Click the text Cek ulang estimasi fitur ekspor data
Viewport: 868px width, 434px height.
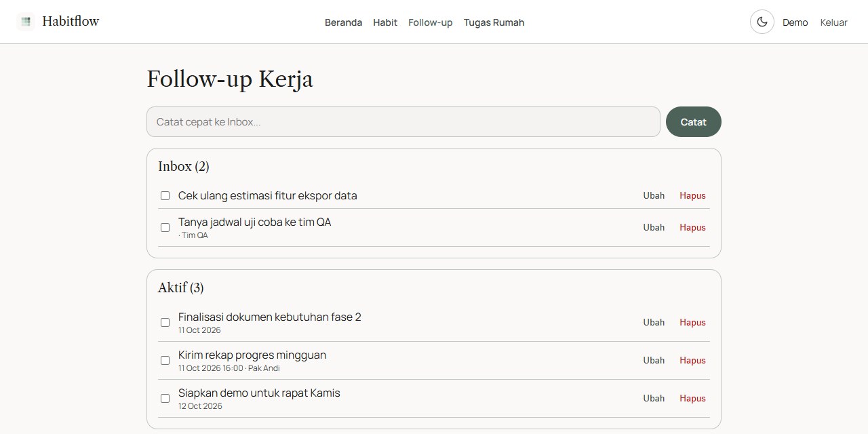click(x=267, y=195)
